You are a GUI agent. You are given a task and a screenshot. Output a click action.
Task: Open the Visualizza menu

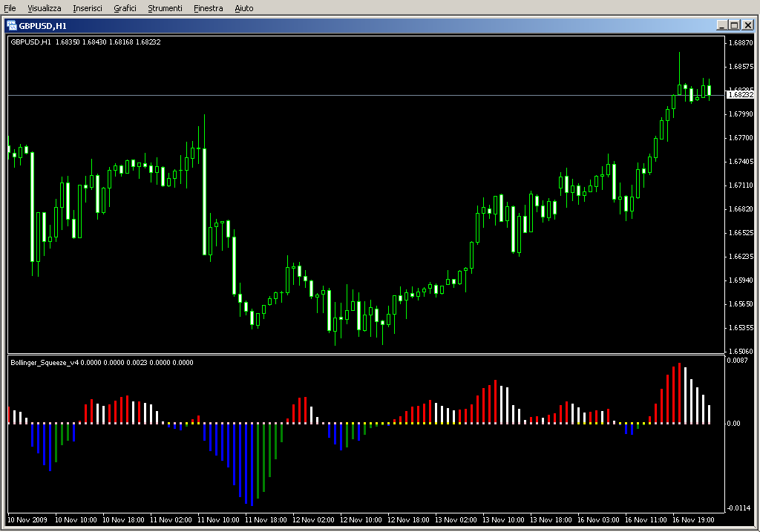click(44, 8)
